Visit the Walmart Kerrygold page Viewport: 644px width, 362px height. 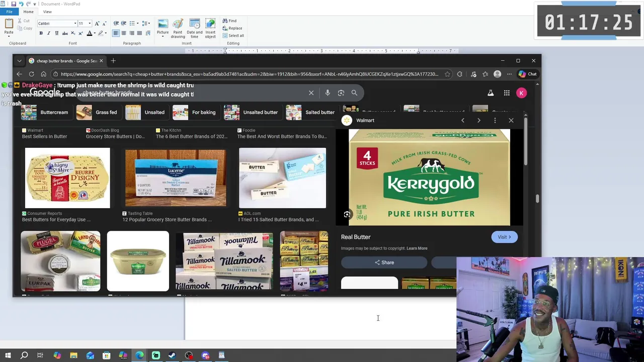tap(504, 237)
